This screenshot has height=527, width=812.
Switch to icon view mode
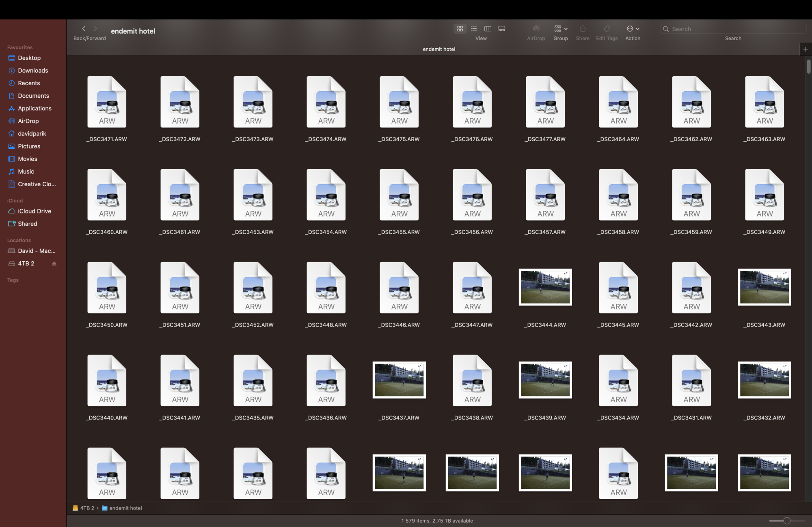pos(460,29)
